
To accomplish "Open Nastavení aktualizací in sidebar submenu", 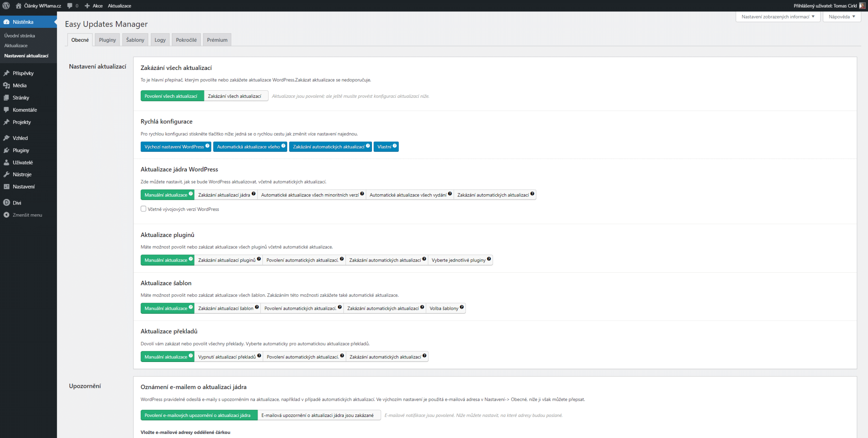I will [x=26, y=56].
